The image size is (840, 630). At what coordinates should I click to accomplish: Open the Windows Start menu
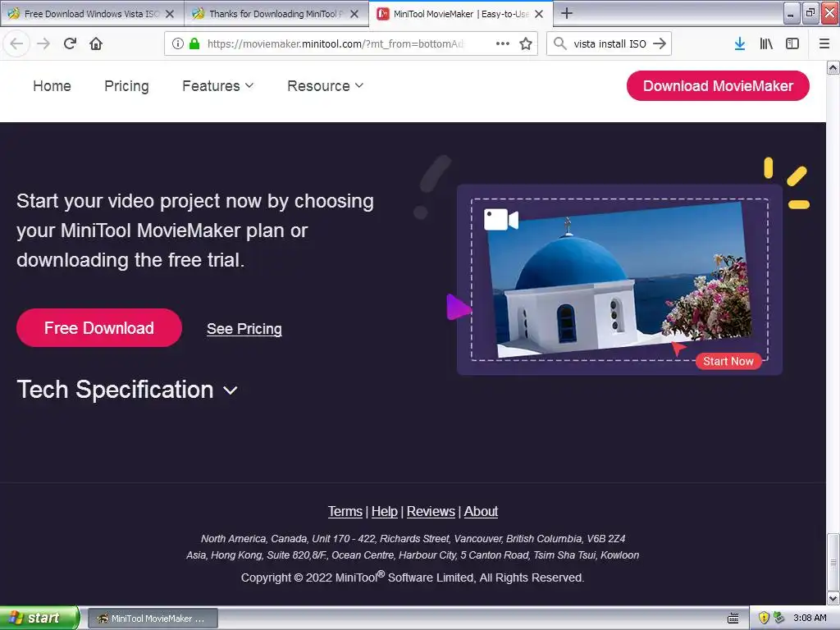click(x=39, y=619)
